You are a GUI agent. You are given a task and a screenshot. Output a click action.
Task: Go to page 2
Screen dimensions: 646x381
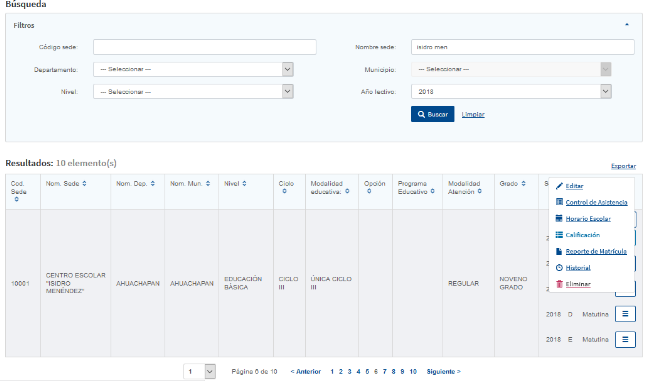[341, 372]
